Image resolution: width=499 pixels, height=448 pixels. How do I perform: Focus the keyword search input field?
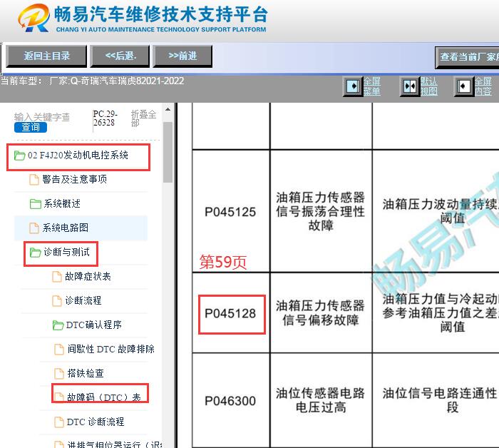(x=41, y=117)
